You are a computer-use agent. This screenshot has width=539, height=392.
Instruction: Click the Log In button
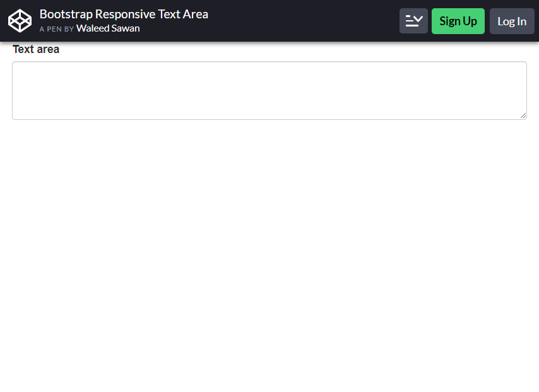point(512,21)
